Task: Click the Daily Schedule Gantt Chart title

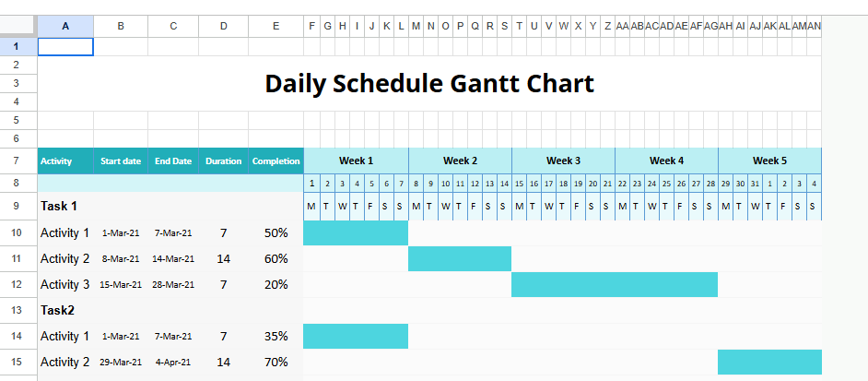Action: coord(429,84)
